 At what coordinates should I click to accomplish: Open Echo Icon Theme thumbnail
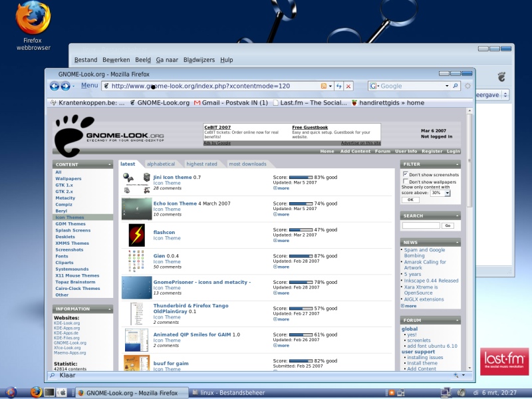(137, 209)
